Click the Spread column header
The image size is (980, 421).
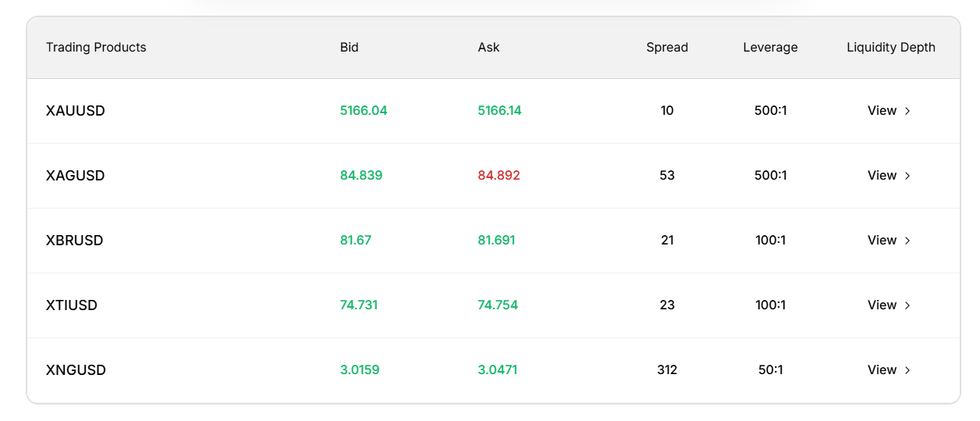pos(667,48)
